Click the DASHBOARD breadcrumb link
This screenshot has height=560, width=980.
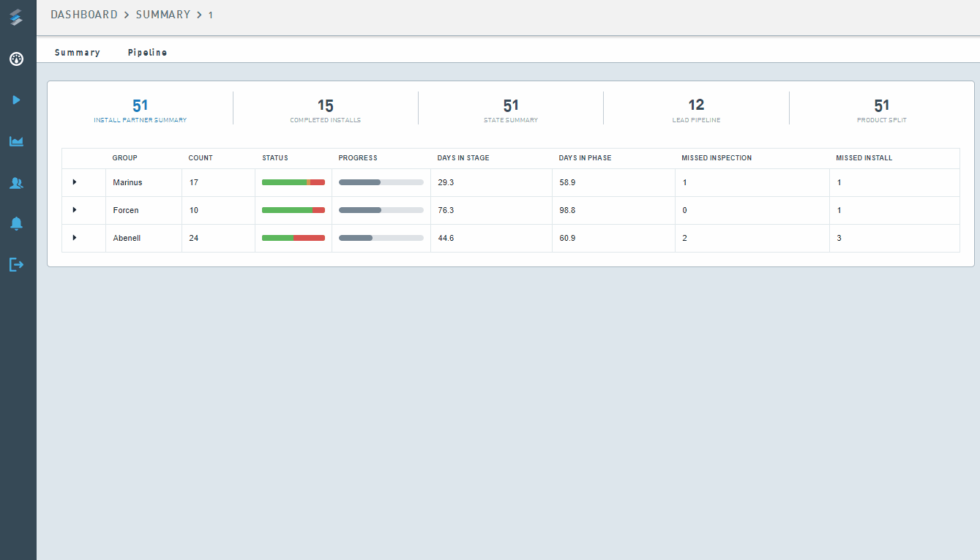83,15
